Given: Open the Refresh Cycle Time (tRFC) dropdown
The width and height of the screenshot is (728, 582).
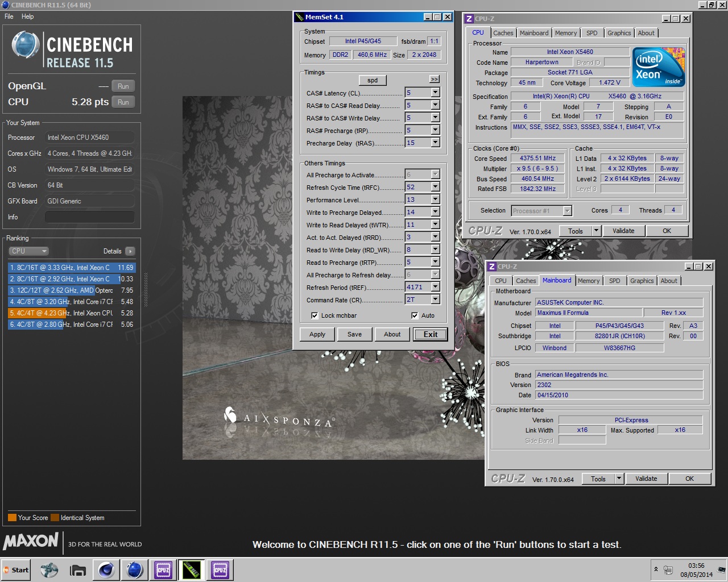Looking at the screenshot, I should click(x=435, y=187).
